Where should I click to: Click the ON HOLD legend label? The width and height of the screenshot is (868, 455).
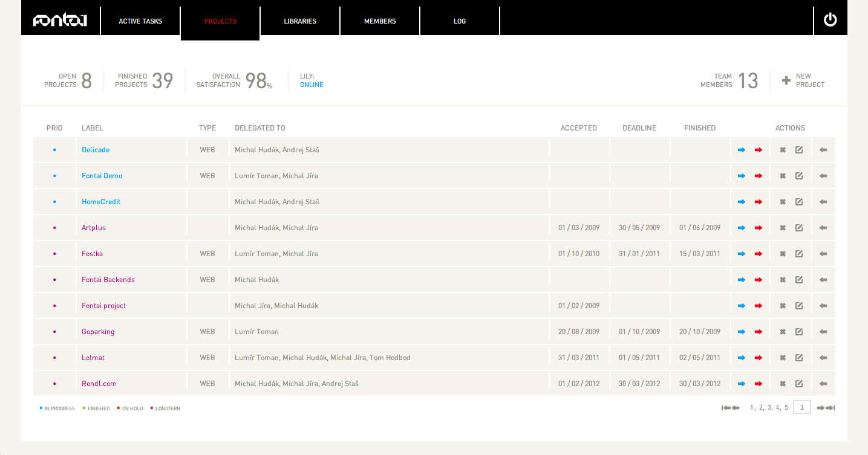coord(132,409)
